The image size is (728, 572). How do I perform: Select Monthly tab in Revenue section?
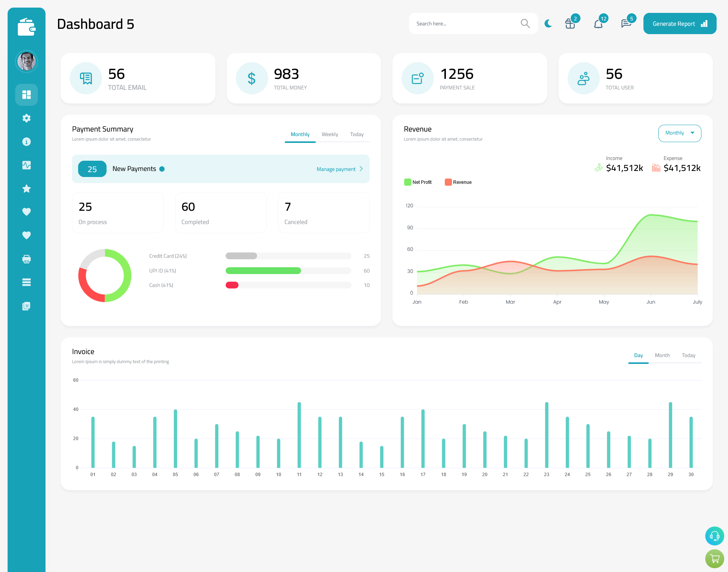point(678,133)
